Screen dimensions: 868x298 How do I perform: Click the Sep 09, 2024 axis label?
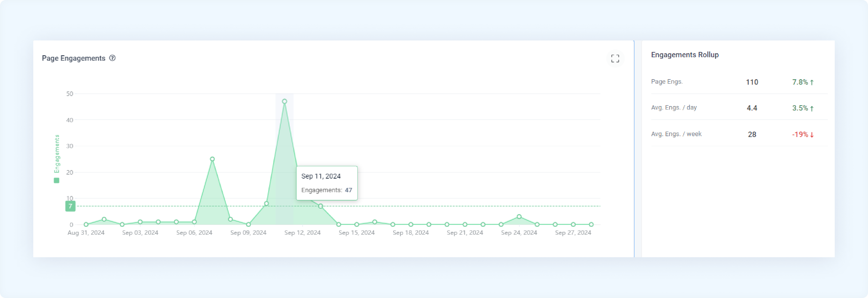click(x=248, y=233)
